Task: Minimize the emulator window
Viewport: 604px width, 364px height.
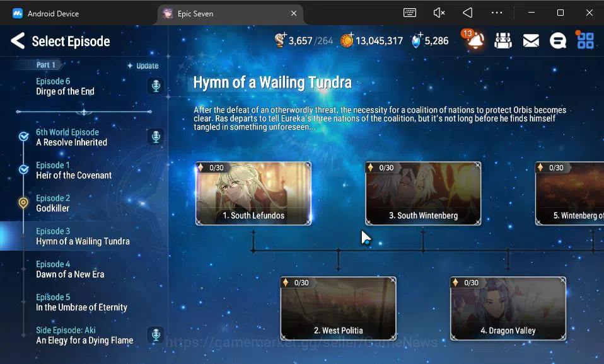Action: click(x=531, y=13)
